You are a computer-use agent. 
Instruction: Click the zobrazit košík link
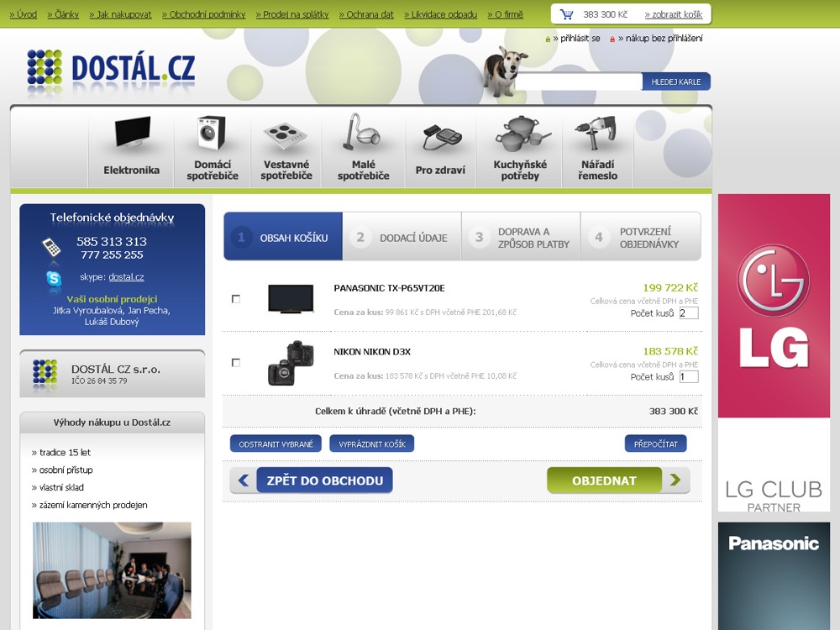(x=674, y=14)
